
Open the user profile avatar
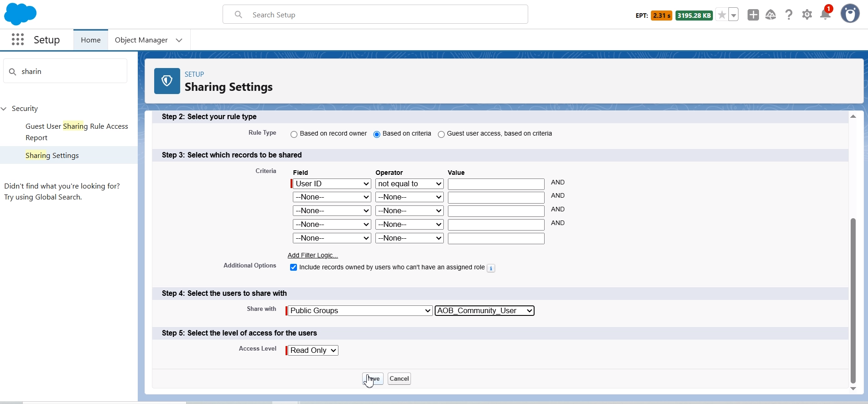pyautogui.click(x=850, y=14)
